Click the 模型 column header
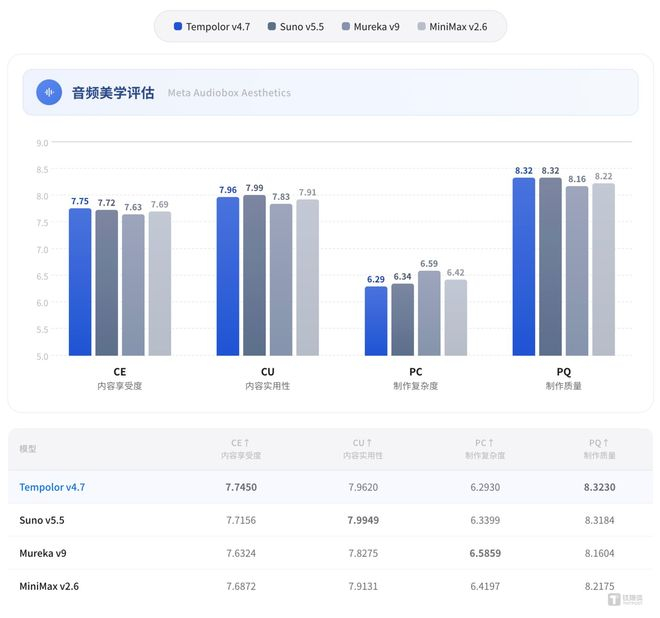660x618 pixels. point(28,449)
